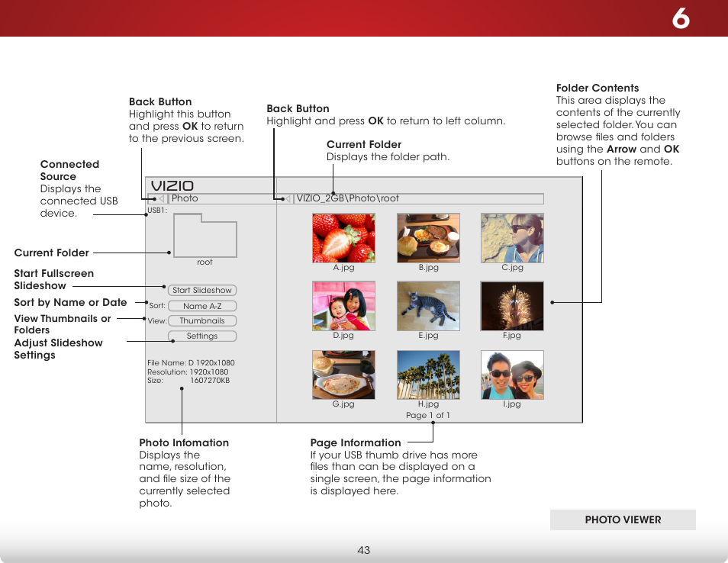Select the strawberries photo A.jpg
The height and width of the screenshot is (563, 728).
click(x=343, y=238)
